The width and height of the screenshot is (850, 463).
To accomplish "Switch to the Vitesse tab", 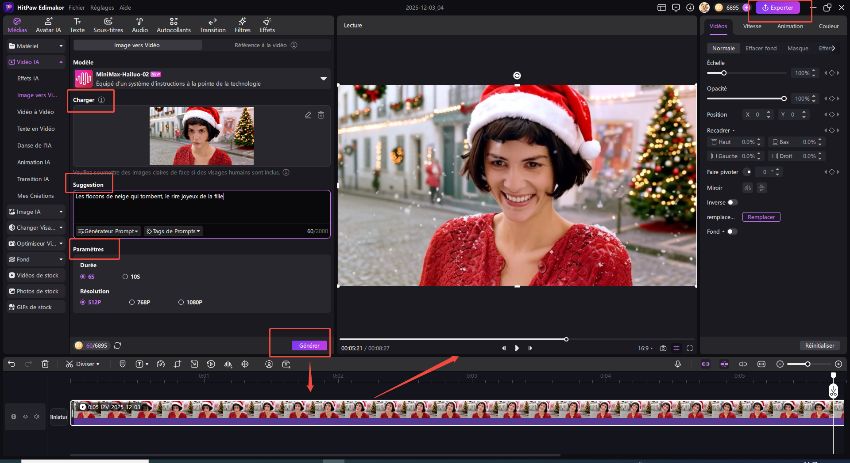I will point(752,26).
